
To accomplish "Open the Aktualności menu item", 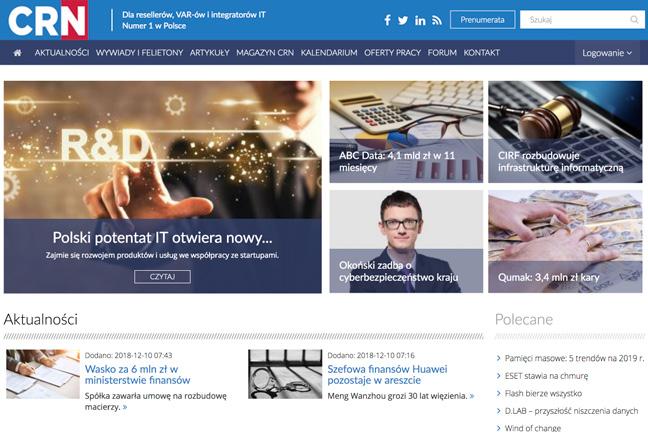I will (x=62, y=53).
